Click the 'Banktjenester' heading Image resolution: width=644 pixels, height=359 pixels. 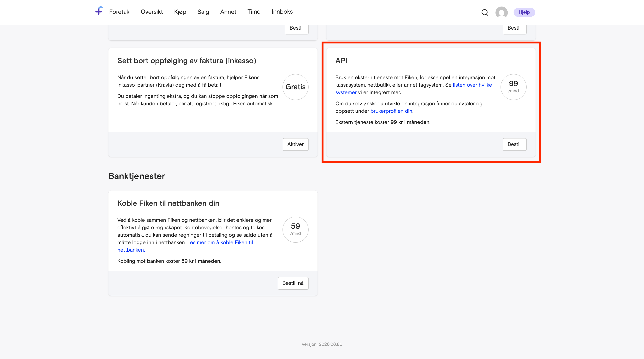pyautogui.click(x=137, y=176)
